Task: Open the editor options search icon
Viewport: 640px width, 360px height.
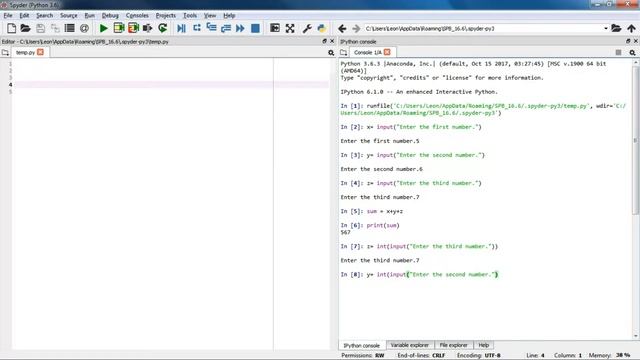Action: [x=331, y=53]
